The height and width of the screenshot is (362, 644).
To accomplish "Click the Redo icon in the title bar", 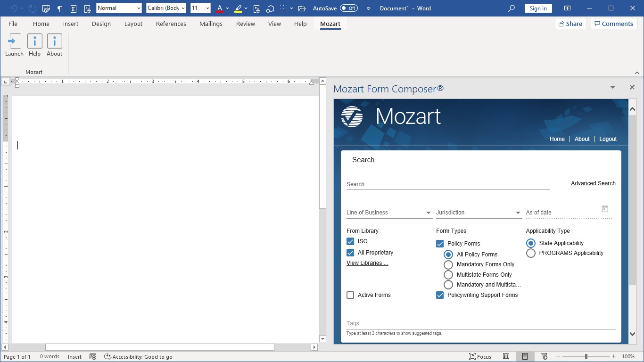I will [32, 8].
